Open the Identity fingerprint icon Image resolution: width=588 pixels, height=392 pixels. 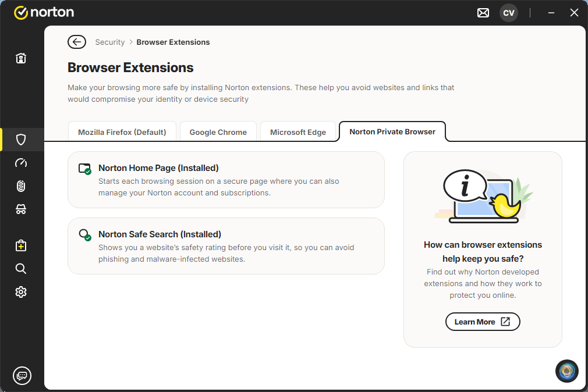click(x=21, y=186)
